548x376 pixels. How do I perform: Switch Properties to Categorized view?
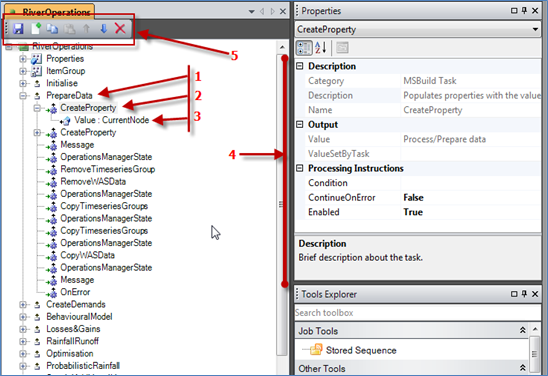point(304,48)
